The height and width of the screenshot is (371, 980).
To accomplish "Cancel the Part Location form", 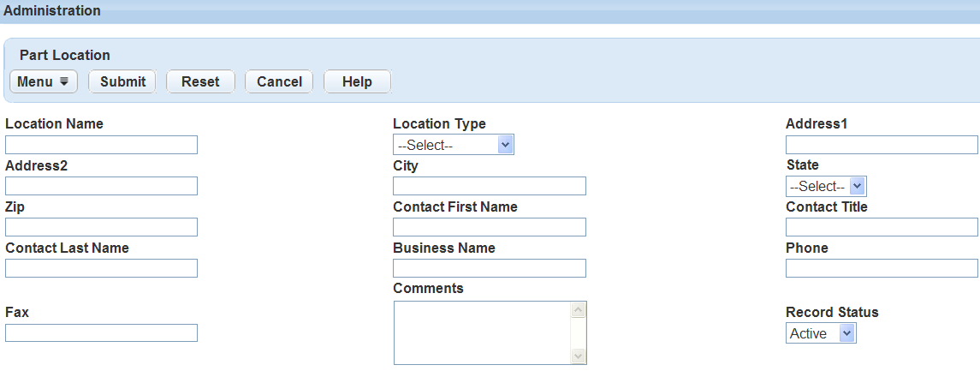I will (x=279, y=81).
